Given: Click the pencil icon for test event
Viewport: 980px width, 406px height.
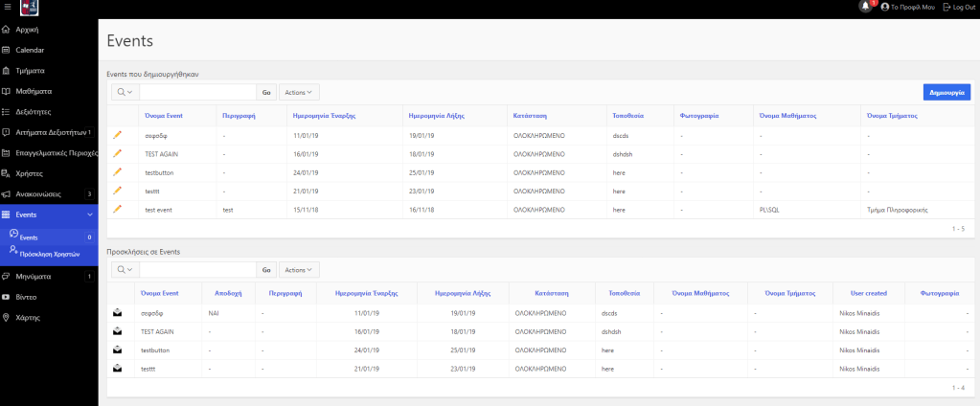Looking at the screenshot, I should click(x=118, y=209).
